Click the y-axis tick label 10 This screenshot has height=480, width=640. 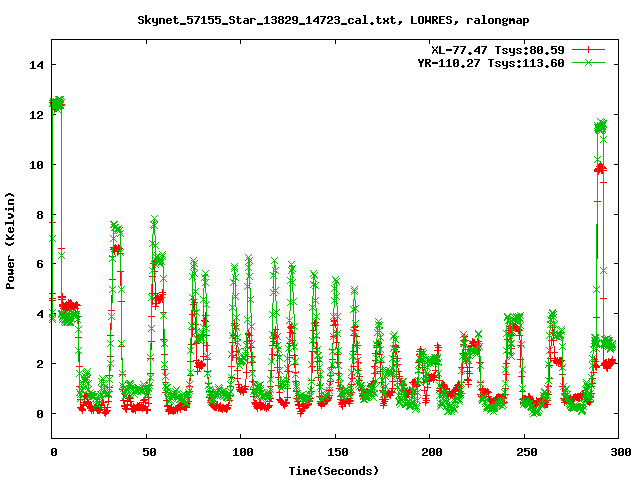36,165
